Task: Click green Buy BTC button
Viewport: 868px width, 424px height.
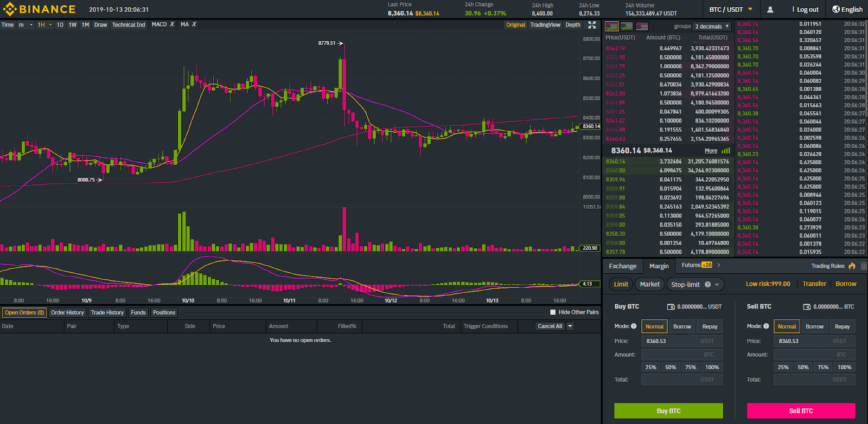Action: pyautogui.click(x=668, y=411)
